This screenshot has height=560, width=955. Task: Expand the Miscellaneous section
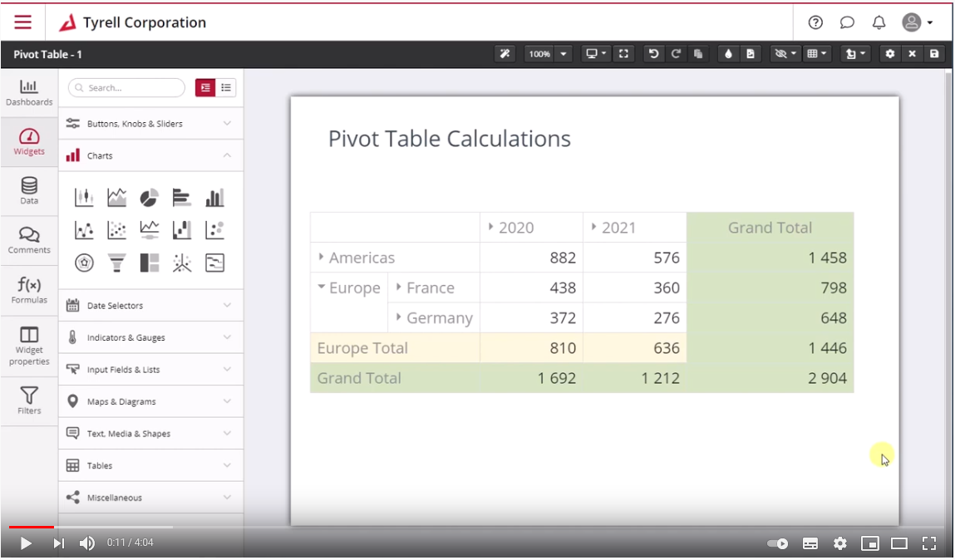(151, 498)
